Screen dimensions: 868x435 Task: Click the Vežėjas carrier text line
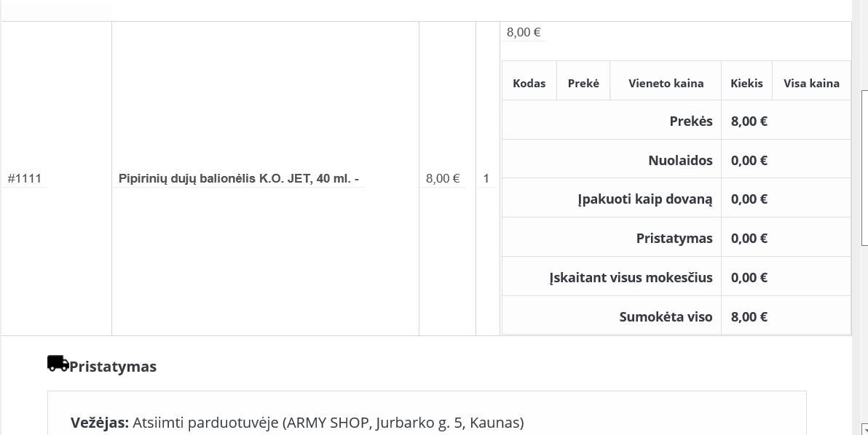297,423
